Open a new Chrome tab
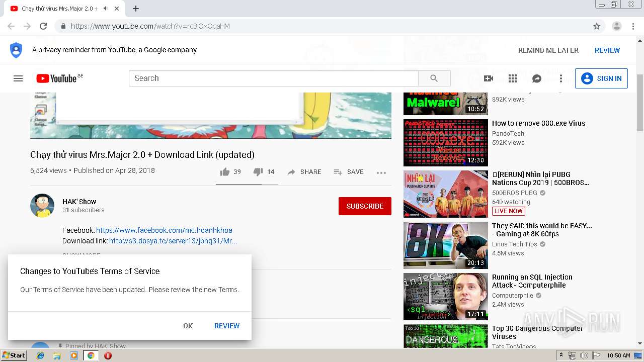The height and width of the screenshot is (362, 644). click(136, 9)
